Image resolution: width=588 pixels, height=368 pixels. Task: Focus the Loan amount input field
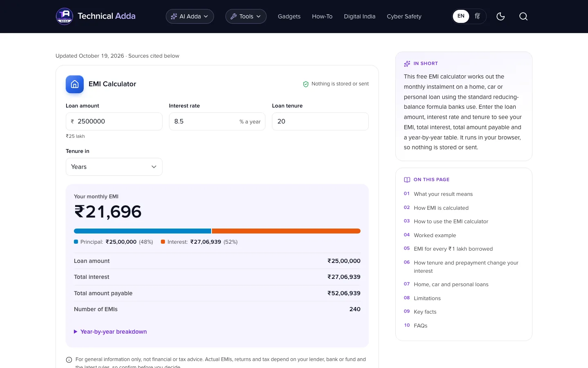[114, 121]
